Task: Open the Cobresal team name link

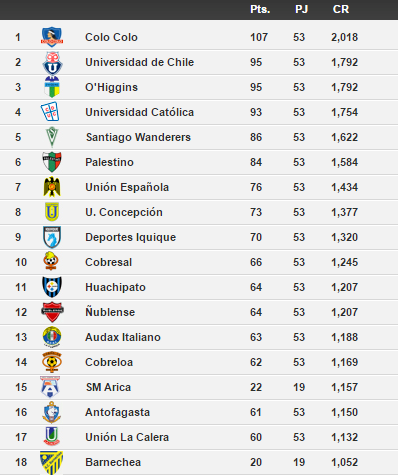Action: [x=109, y=262]
